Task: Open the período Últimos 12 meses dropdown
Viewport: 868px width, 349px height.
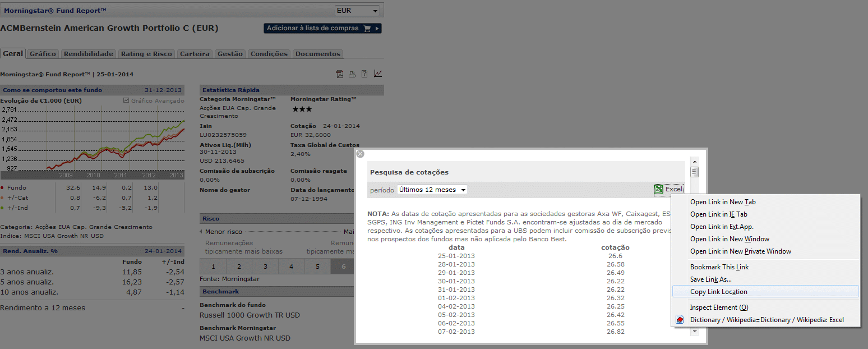Action: click(432, 190)
